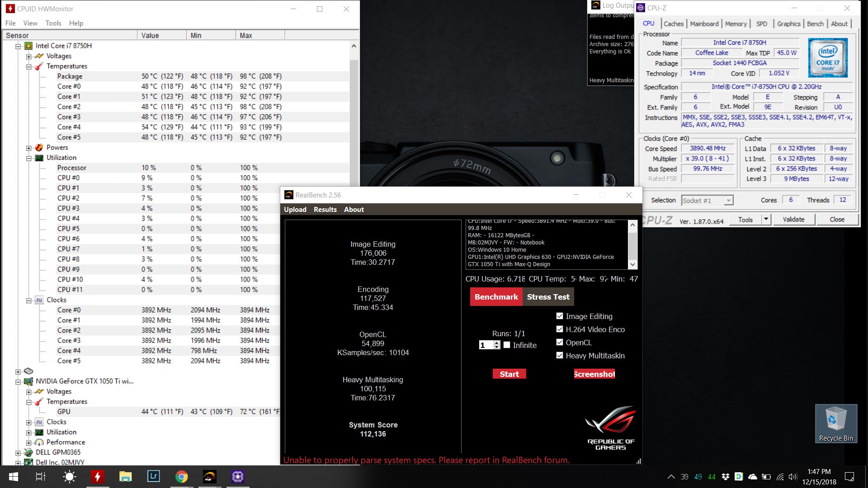Expand the Powers node
The width and height of the screenshot is (868, 488).
[x=29, y=148]
